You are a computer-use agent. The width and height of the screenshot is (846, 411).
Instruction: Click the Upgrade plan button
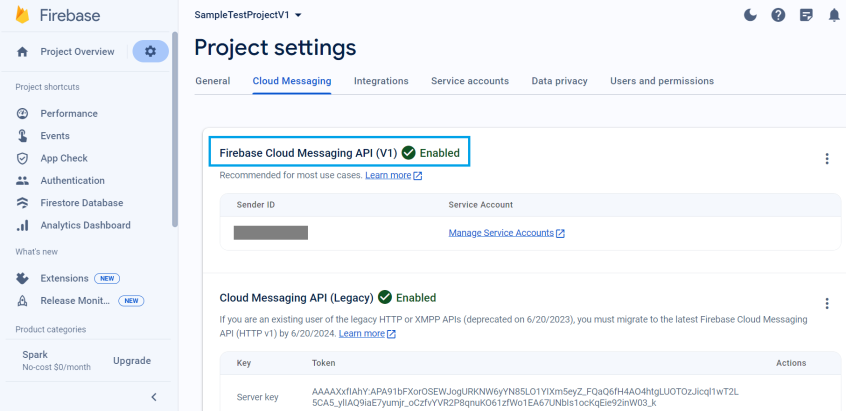click(x=132, y=361)
